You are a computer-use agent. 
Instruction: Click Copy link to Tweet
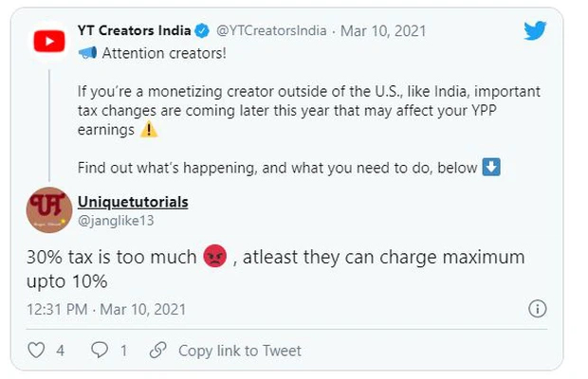pyautogui.click(x=240, y=351)
